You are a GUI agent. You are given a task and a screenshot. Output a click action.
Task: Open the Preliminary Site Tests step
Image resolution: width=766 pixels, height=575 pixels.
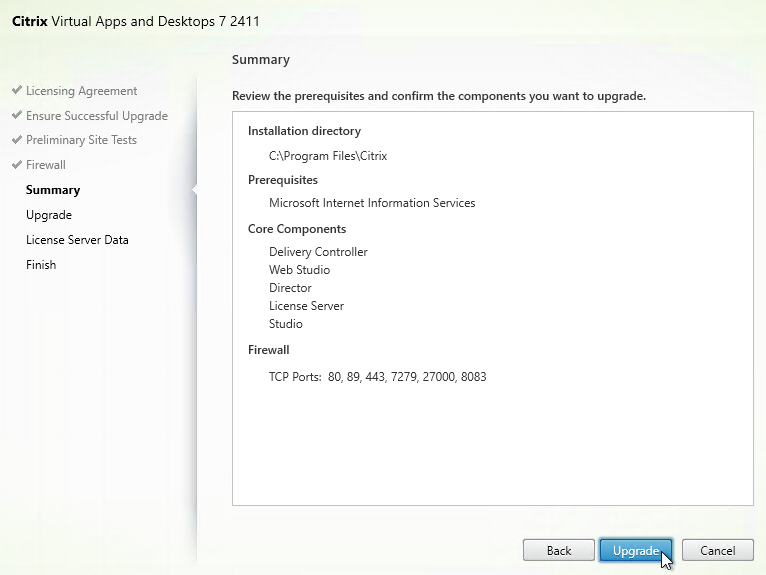[x=81, y=140]
